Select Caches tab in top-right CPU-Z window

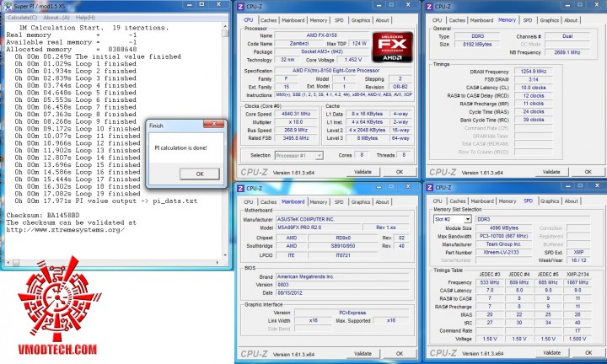pyautogui.click(x=457, y=20)
